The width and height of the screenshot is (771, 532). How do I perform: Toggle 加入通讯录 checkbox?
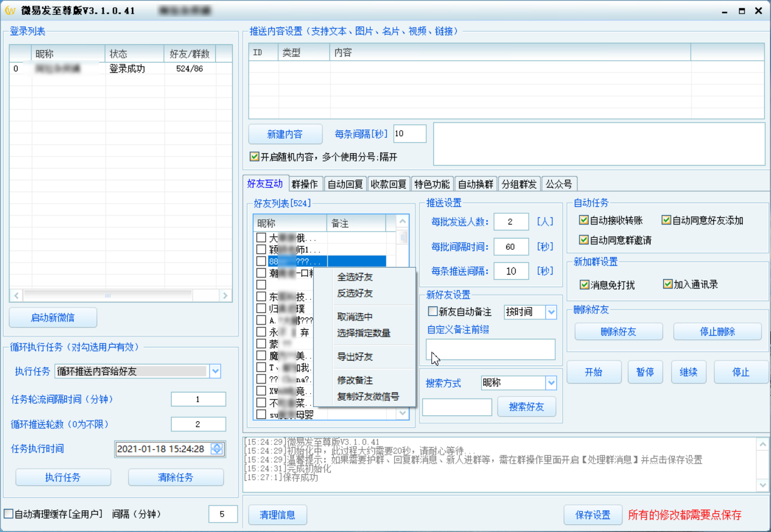point(667,285)
